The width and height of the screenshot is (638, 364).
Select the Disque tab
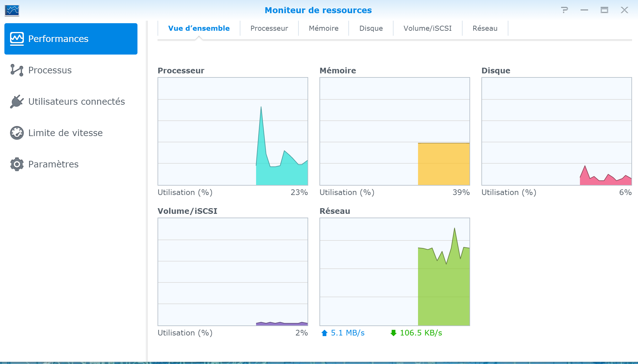(x=371, y=28)
